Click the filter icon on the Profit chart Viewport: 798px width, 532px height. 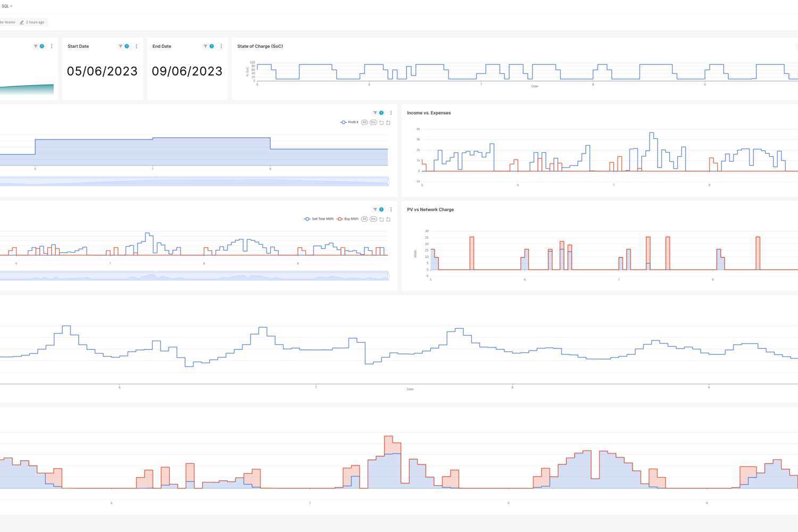tap(375, 113)
